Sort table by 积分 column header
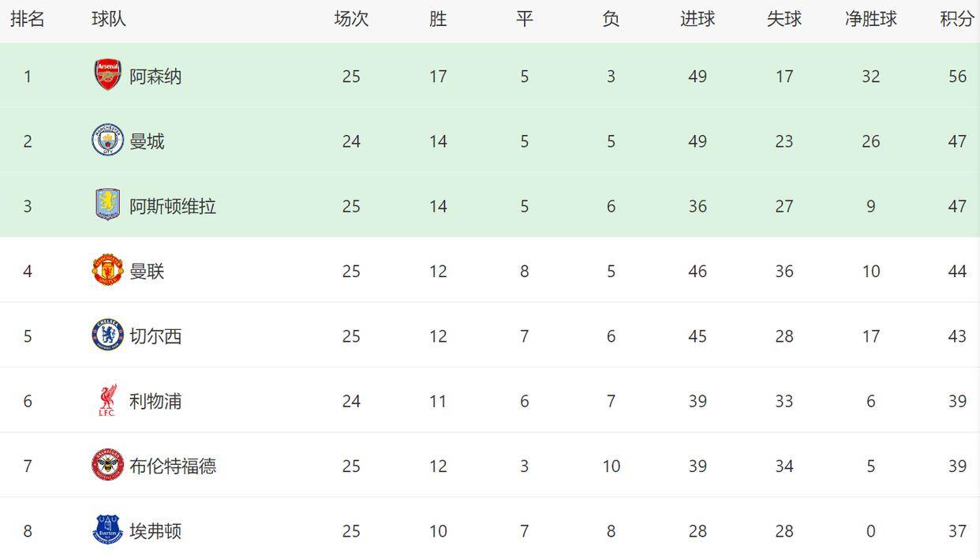Viewport: 980px width, 558px height. point(956,20)
